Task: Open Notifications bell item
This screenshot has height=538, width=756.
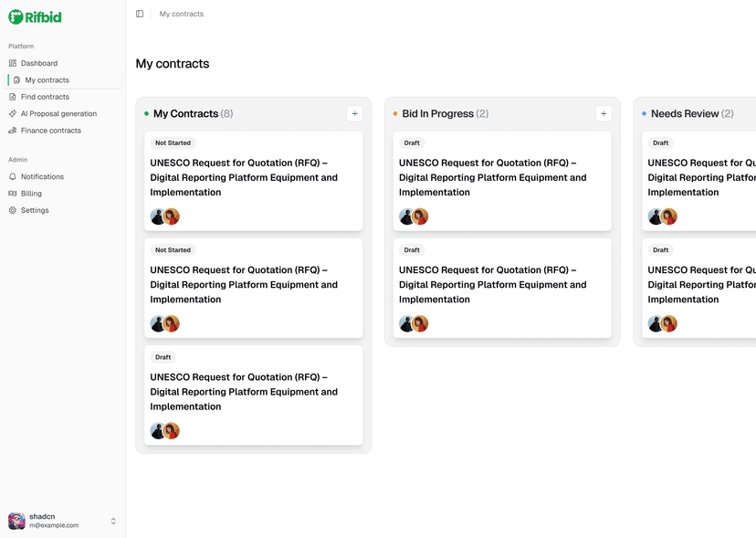Action: coord(42,176)
